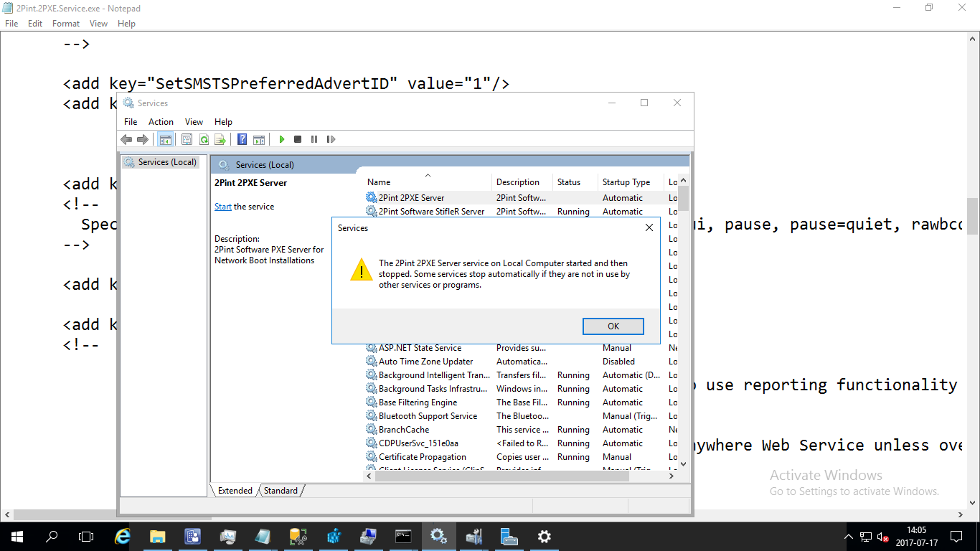Sort services by Name column header

point(428,182)
